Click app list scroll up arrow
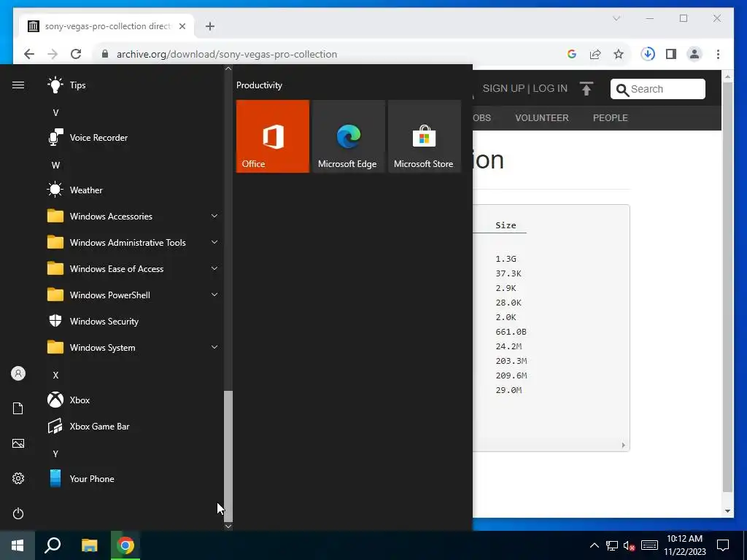The width and height of the screenshot is (747, 560). (228, 69)
